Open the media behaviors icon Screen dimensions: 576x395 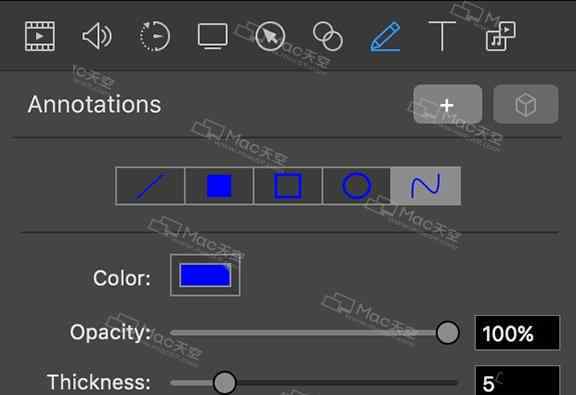(501, 36)
